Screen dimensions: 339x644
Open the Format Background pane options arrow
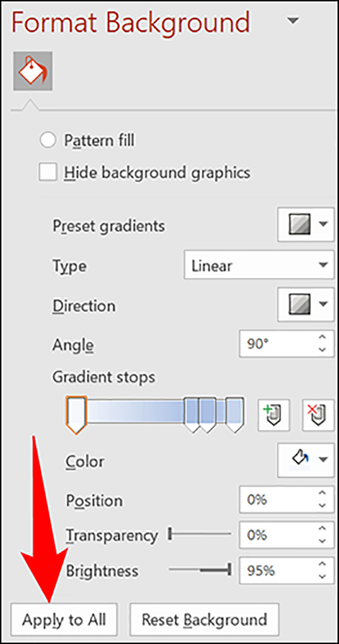(x=292, y=21)
